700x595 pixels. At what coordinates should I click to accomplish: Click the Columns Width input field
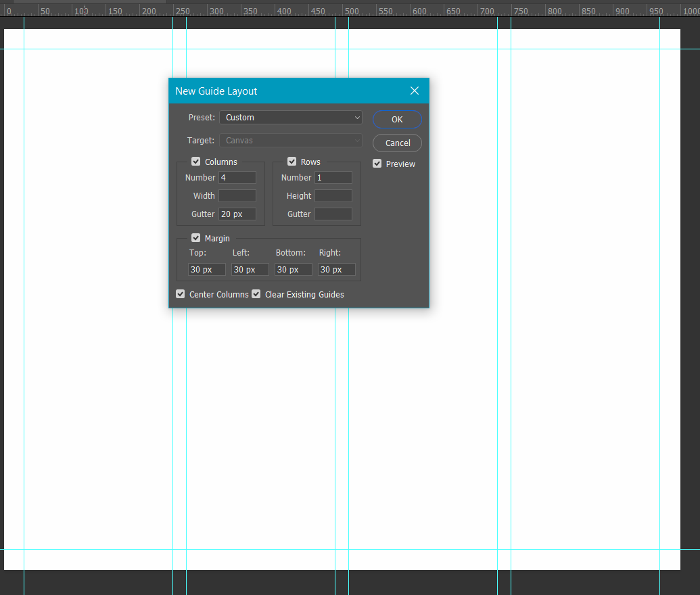click(237, 195)
